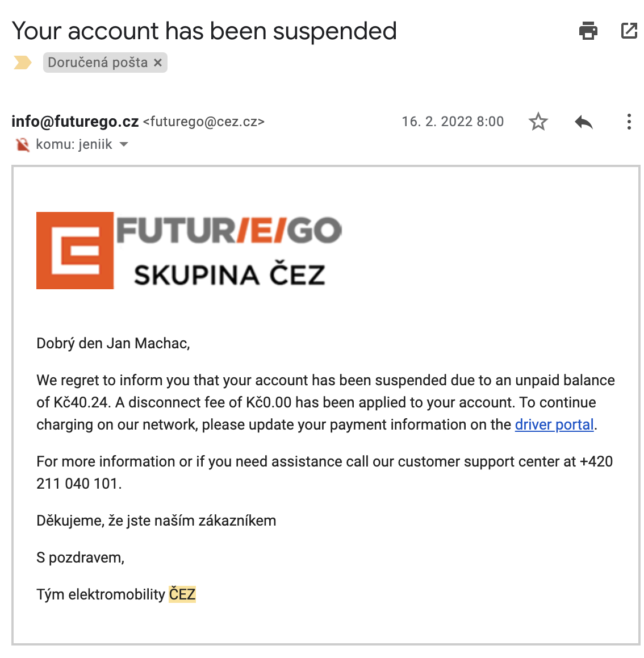Image resolution: width=644 pixels, height=658 pixels.
Task: Follow the driver portal link
Action: tap(554, 424)
